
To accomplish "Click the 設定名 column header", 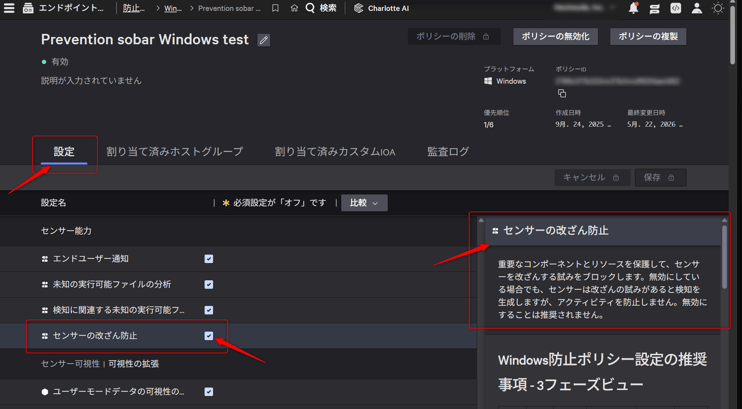I will point(53,203).
